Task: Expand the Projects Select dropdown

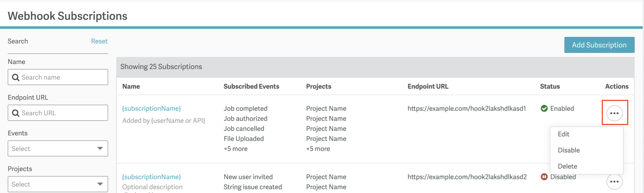Action: point(58,184)
